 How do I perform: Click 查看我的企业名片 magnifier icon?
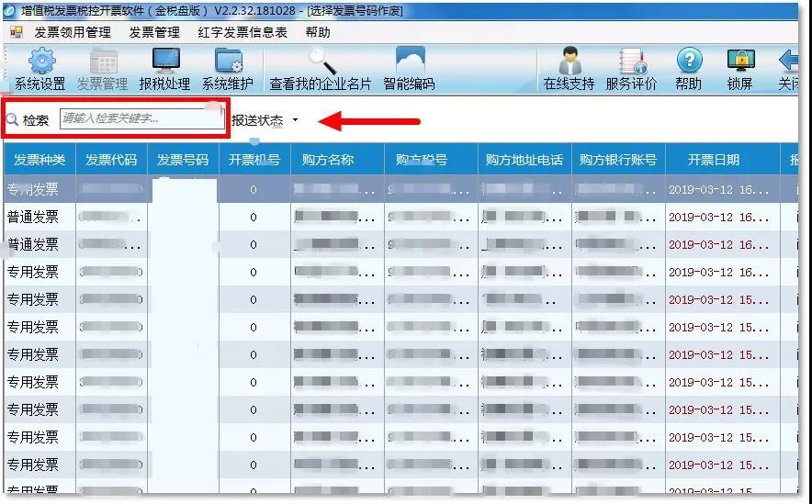(x=320, y=62)
